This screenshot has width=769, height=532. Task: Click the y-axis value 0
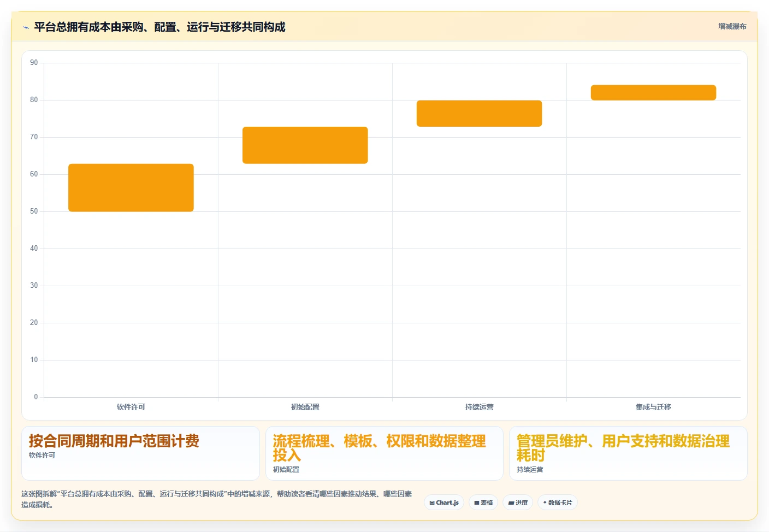pos(36,397)
